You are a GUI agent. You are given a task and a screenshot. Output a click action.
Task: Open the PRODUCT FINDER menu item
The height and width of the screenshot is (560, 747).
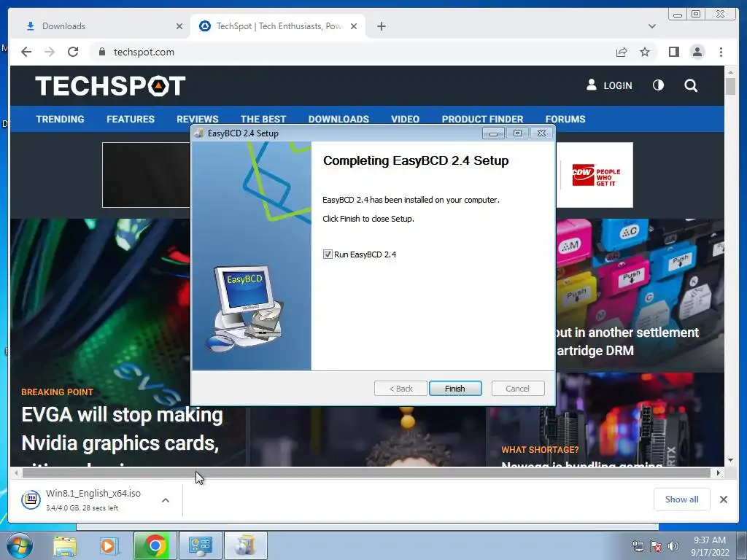[482, 119]
